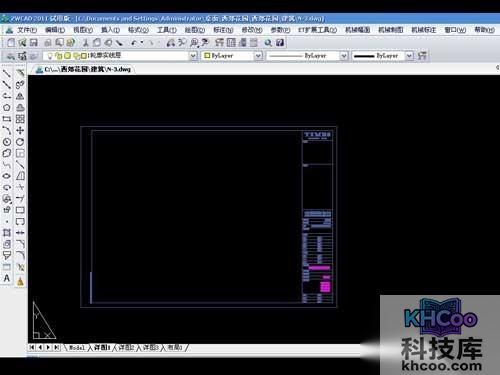Activate the Zoom Window tool

point(194,43)
